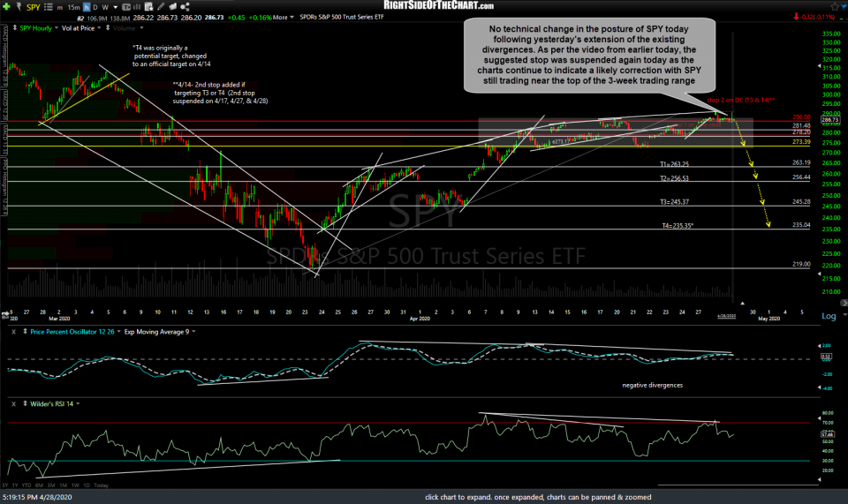Select the 1M time range

coord(64,485)
